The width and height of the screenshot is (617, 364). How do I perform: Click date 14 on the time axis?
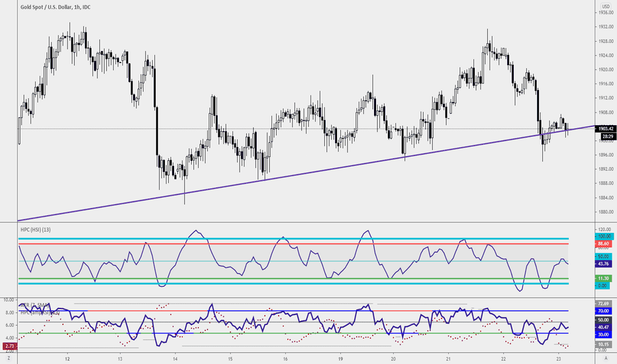click(x=175, y=359)
